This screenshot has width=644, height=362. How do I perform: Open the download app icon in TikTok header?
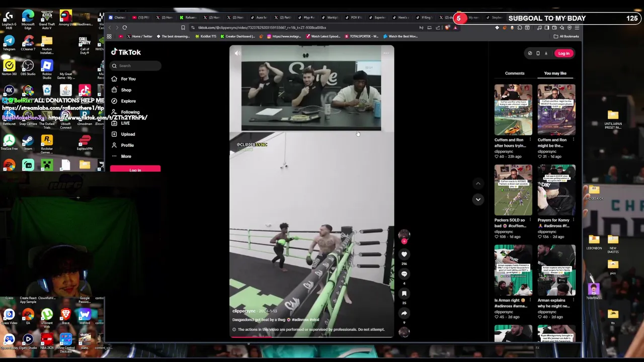click(546, 53)
